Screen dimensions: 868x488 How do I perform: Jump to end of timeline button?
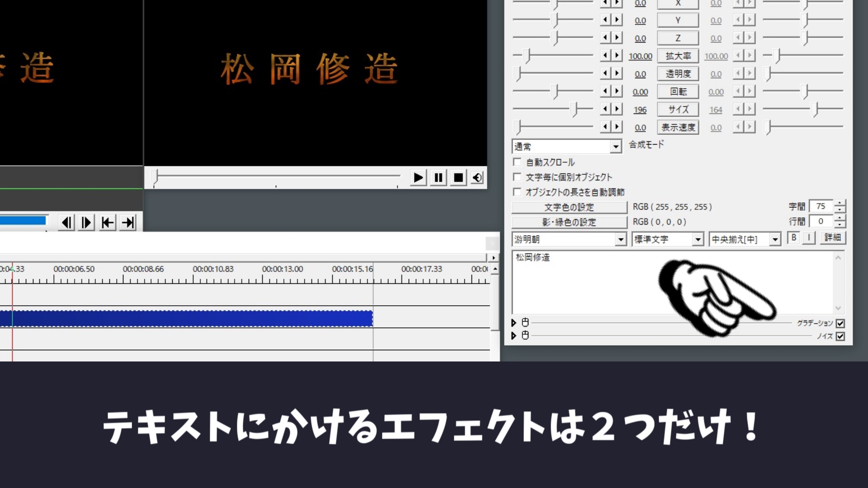pos(128,222)
